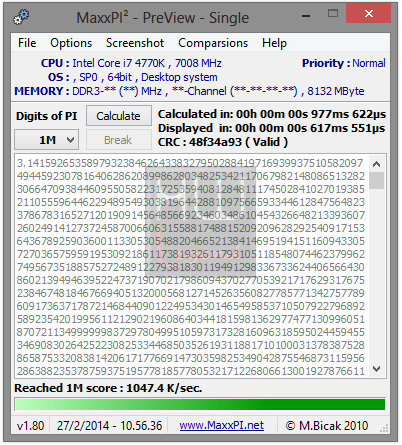Click the dropdown arrow beside 1M

click(70, 140)
